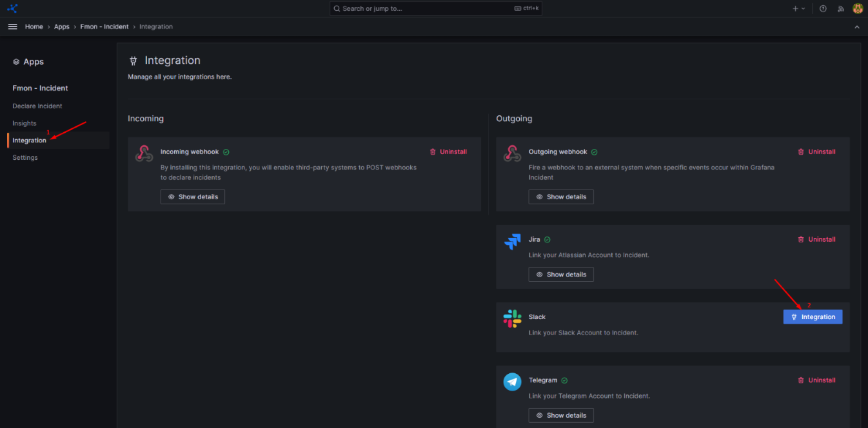Image resolution: width=868 pixels, height=428 pixels.
Task: Navigate to Apps in breadcrumb
Action: click(61, 26)
